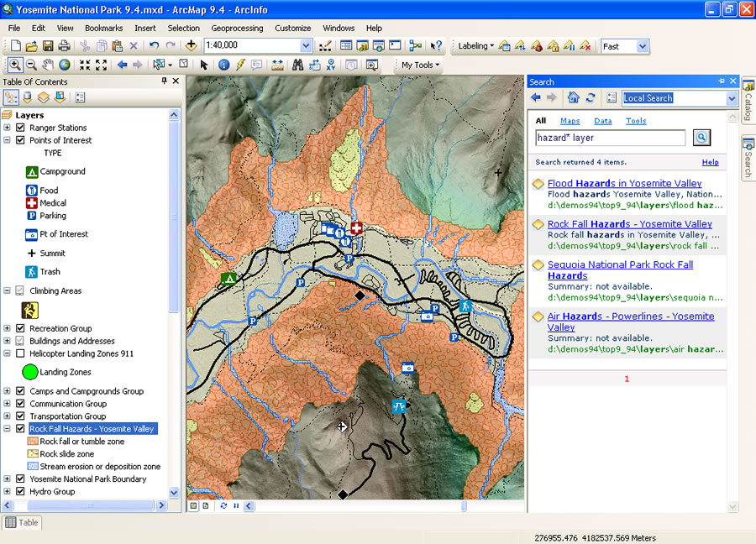
Task: Choose the Select Elements arrow tool
Action: pos(203,65)
